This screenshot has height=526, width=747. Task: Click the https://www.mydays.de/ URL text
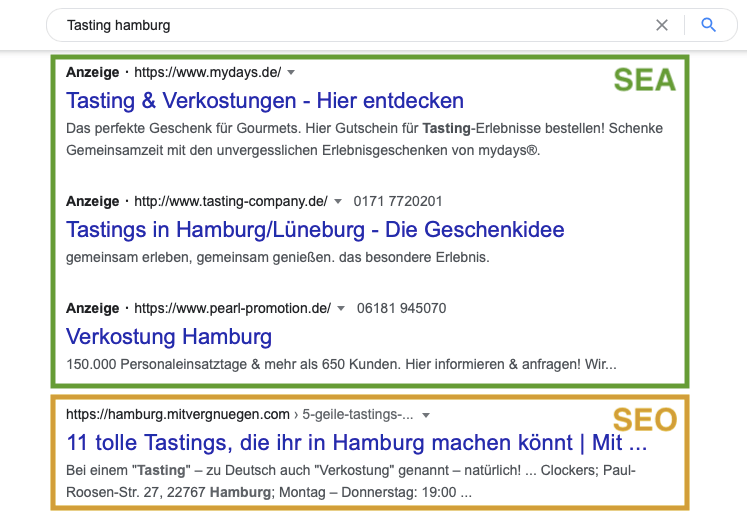pyautogui.click(x=207, y=73)
